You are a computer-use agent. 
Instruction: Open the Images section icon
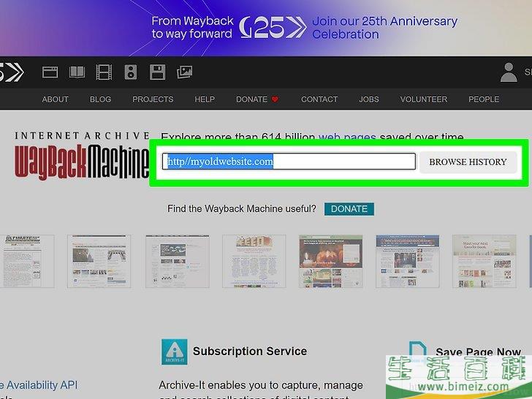tap(185, 72)
